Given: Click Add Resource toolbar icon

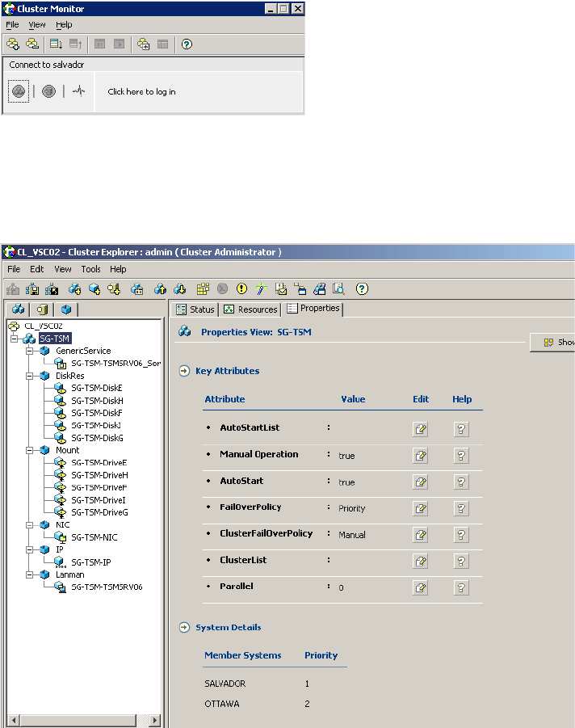Looking at the screenshot, I should tap(94, 289).
